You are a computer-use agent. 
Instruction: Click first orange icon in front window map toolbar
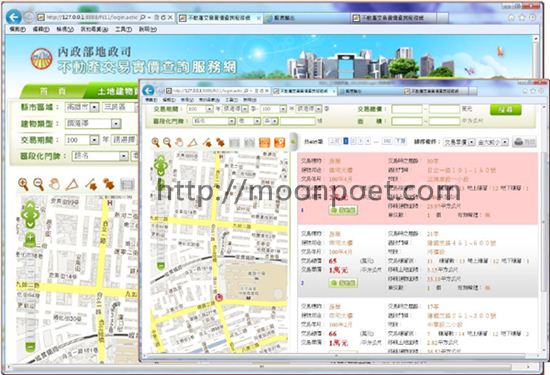point(264,142)
